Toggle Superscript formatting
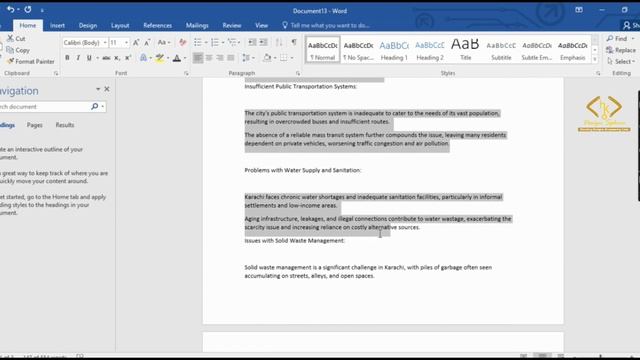Image resolution: width=640 pixels, height=360 pixels. click(x=128, y=58)
